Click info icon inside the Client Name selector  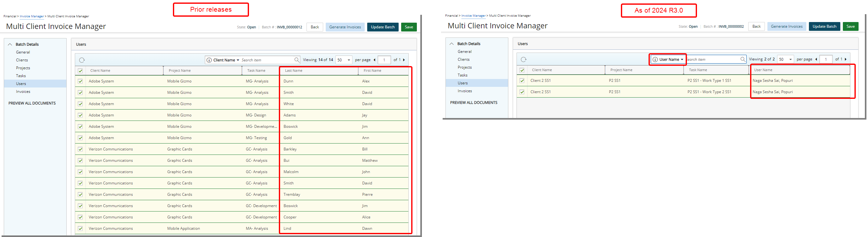click(209, 60)
